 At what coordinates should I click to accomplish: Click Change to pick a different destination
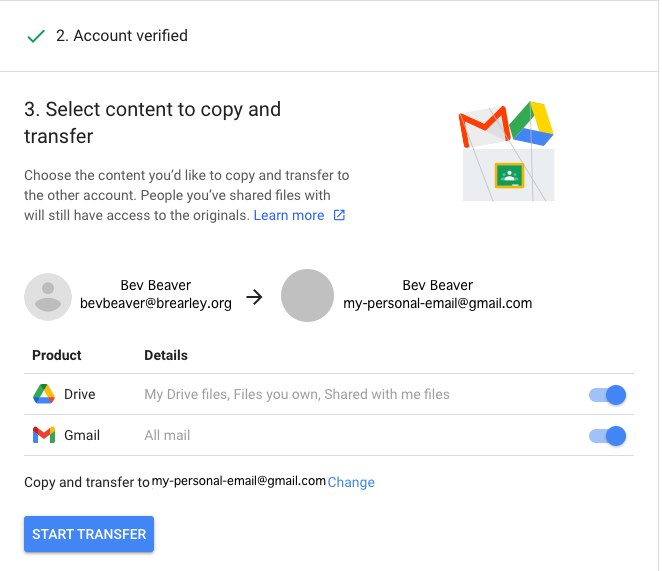(351, 482)
